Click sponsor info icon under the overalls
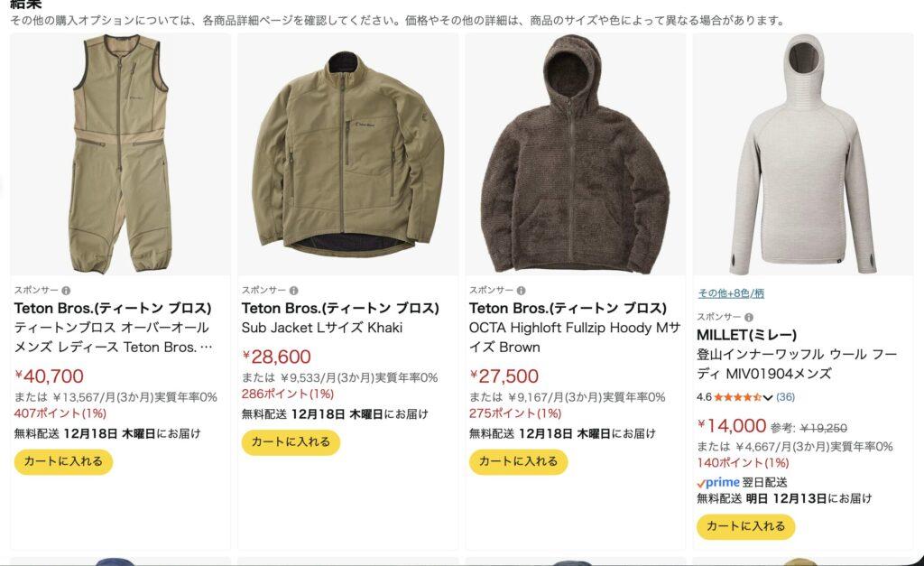 [66, 291]
